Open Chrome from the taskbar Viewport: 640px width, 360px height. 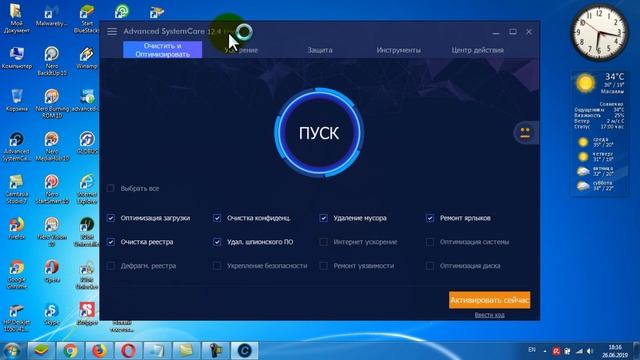click(x=70, y=350)
